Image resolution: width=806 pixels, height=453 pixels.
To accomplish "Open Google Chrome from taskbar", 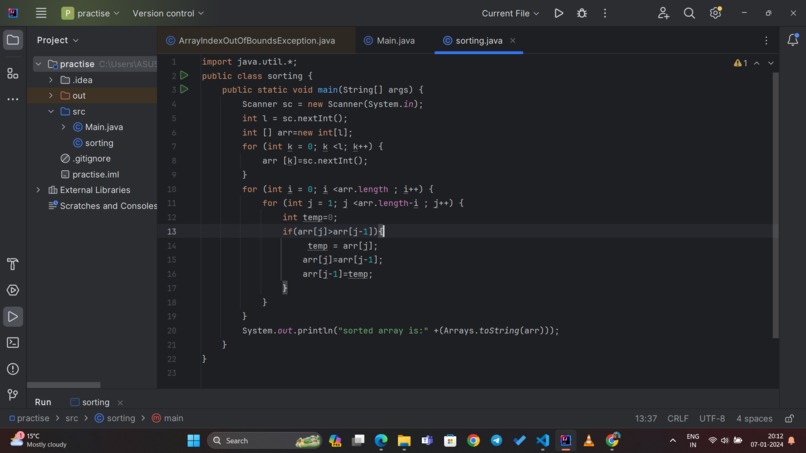I will pyautogui.click(x=473, y=441).
